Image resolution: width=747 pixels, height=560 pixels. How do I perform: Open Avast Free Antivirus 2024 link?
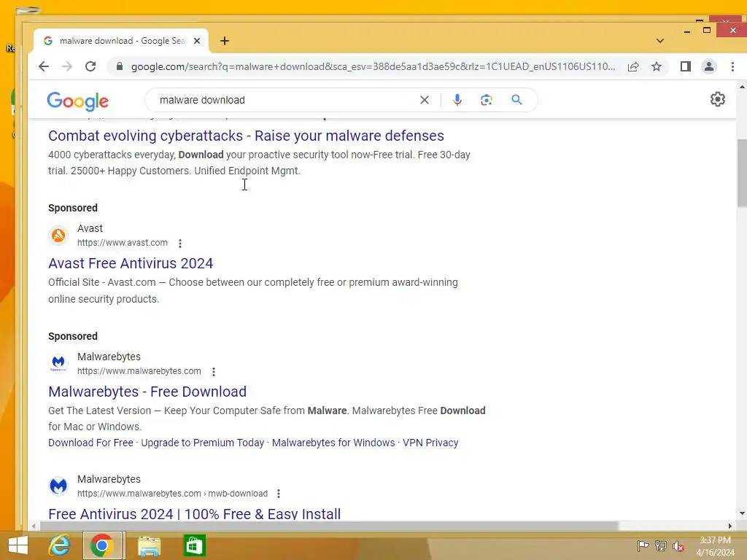(x=131, y=263)
